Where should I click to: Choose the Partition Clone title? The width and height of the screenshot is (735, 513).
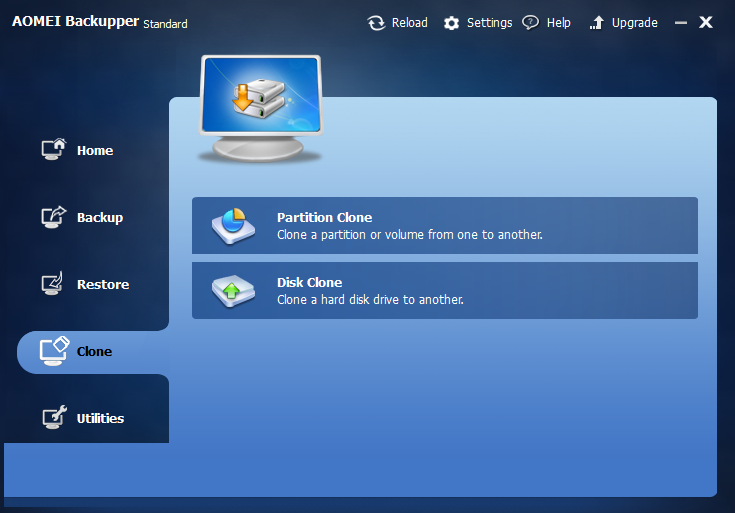[x=324, y=218]
